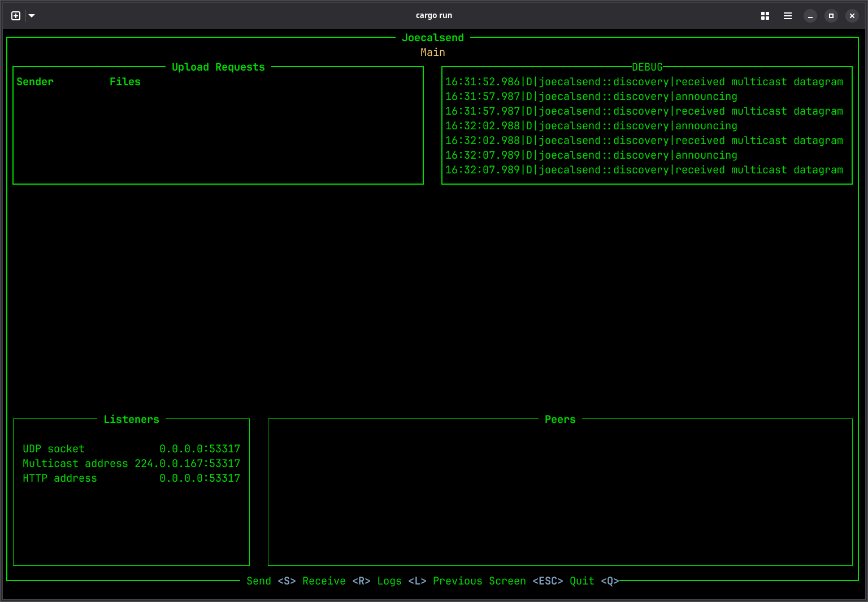Click the Send <S> shortcut

point(271,581)
